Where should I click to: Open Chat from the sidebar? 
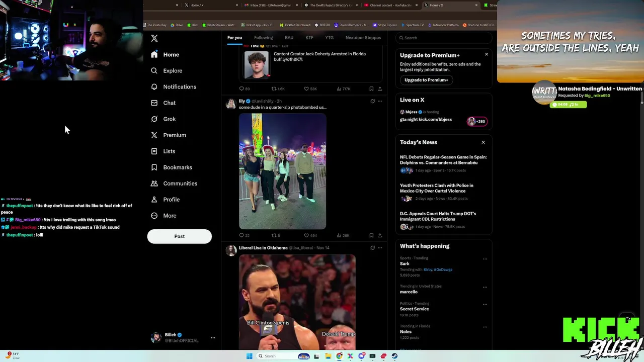pyautogui.click(x=163, y=103)
